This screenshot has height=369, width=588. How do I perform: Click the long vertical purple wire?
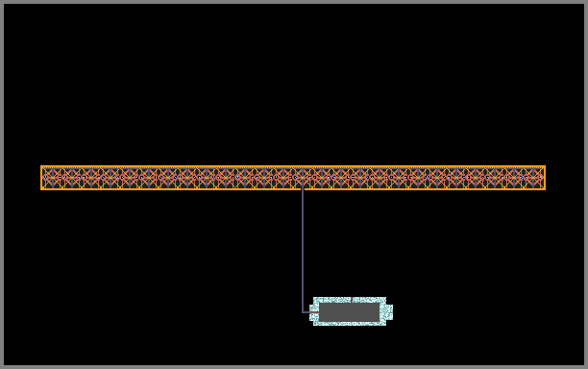point(303,250)
